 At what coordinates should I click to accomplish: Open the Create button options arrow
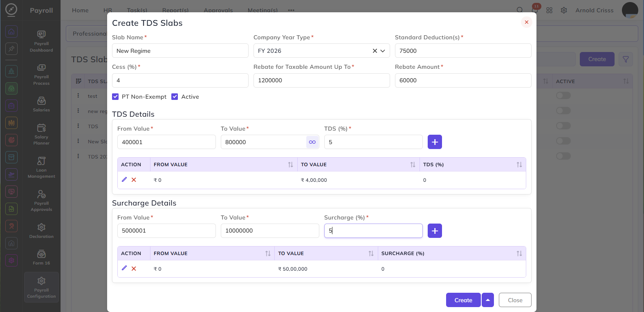[488, 300]
